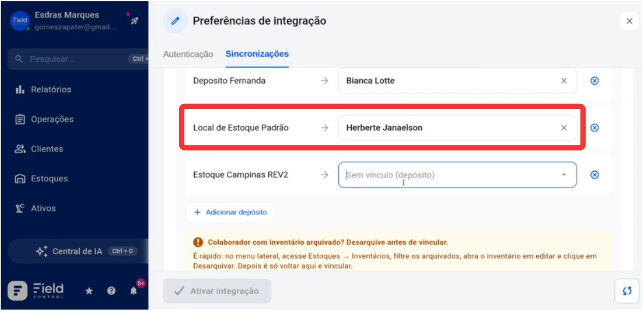The height and width of the screenshot is (311, 644).
Task: Expand the Sem vínculo (depósito) dropdown arrow
Action: pyautogui.click(x=564, y=175)
